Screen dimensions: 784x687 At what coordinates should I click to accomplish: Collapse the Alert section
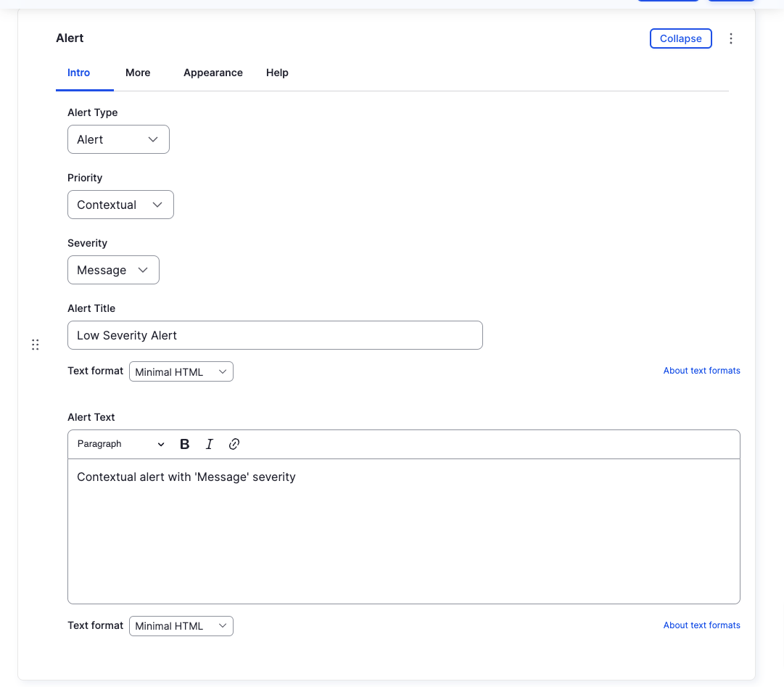click(680, 38)
